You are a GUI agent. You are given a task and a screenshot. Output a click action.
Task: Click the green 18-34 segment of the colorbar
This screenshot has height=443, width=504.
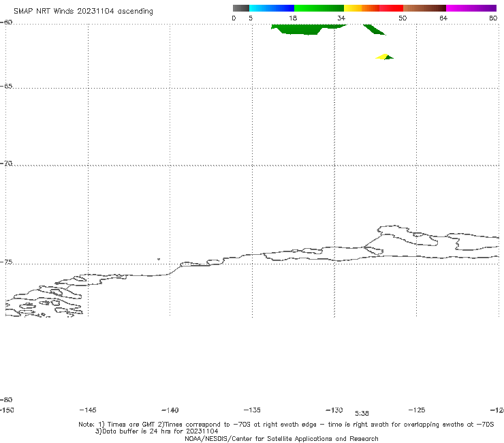pyautogui.click(x=319, y=8)
